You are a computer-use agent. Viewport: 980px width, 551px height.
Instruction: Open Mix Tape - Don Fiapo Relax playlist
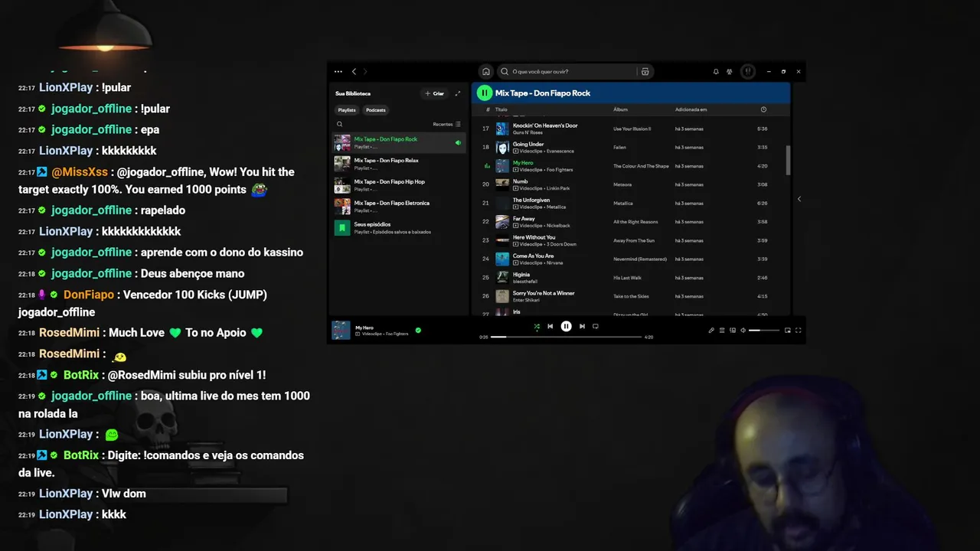tap(399, 164)
